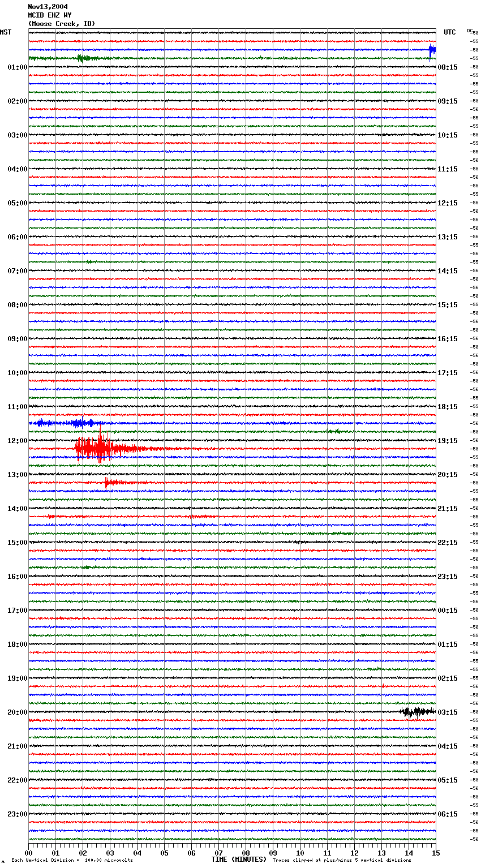This screenshot has height=868, width=481.
Task: Click the 23:15 UTC time label
Action: tap(448, 577)
